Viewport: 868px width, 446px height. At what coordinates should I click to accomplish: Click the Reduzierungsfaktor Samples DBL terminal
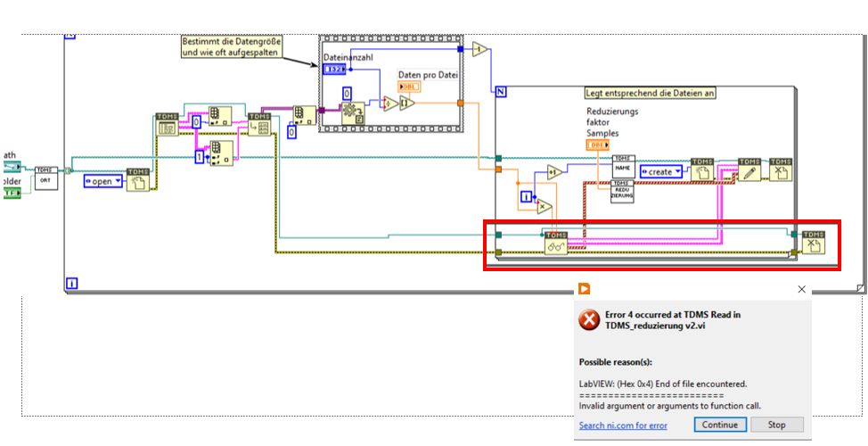click(x=598, y=145)
